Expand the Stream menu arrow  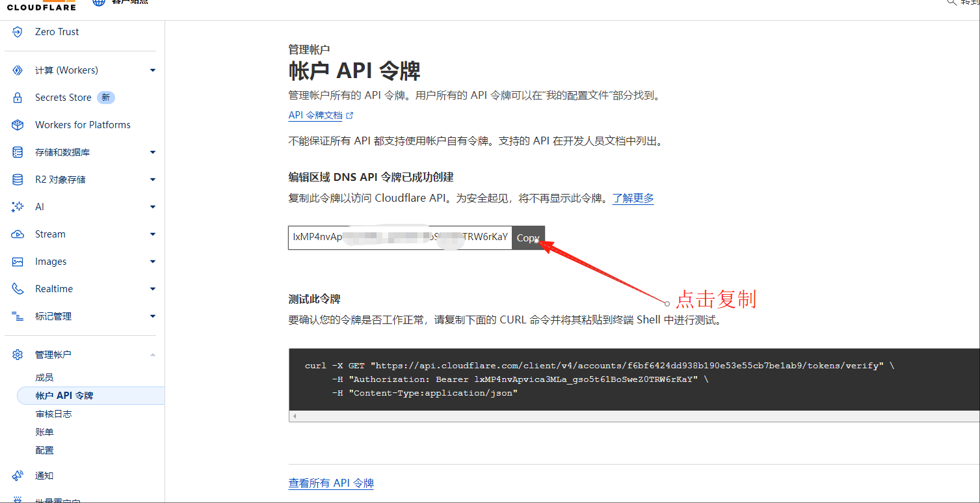(x=153, y=234)
